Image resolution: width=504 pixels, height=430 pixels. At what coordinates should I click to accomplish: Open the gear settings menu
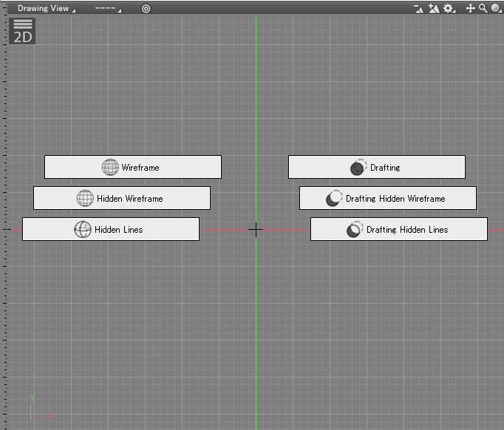point(449,9)
